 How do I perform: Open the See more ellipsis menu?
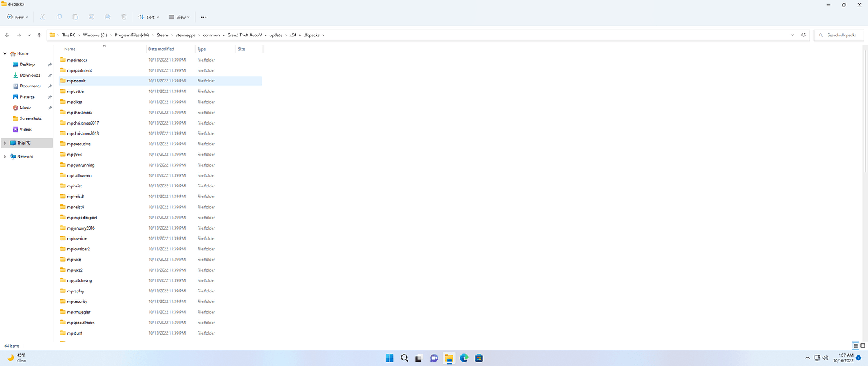point(203,17)
